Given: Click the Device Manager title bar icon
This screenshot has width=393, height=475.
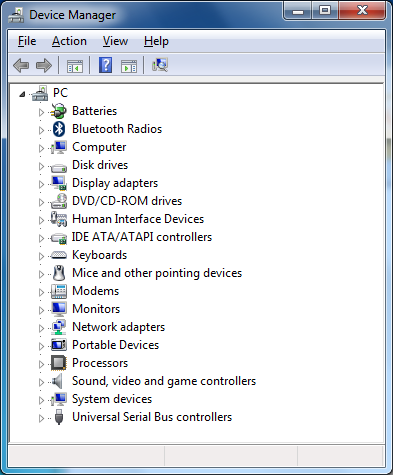Looking at the screenshot, I should pyautogui.click(x=16, y=15).
